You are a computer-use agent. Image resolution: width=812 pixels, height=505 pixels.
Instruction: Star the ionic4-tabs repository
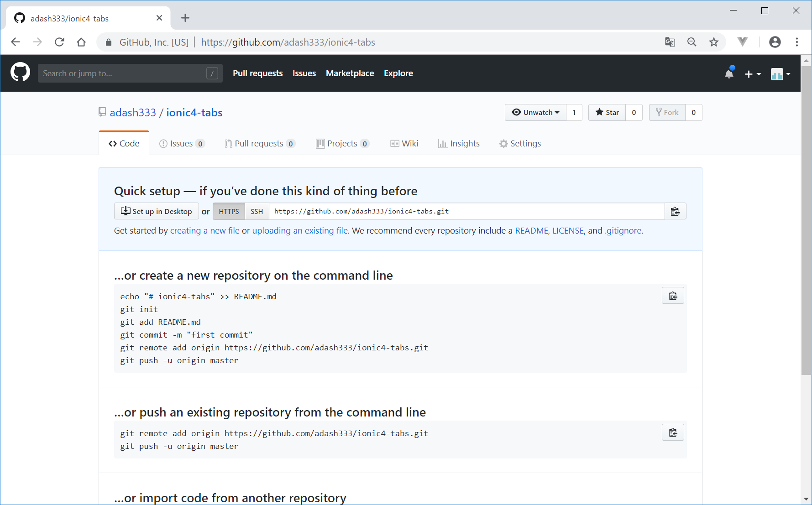coord(607,113)
